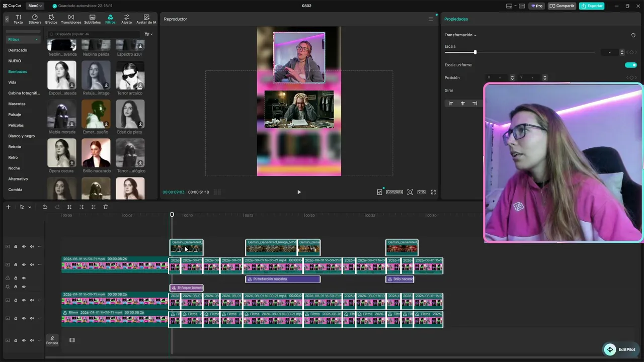The width and height of the screenshot is (644, 362).
Task: Click the Pro upgrade button
Action: pos(537,6)
